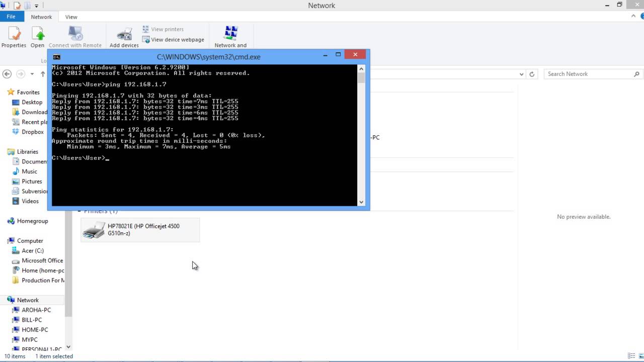This screenshot has width=644, height=362.
Task: Select MYPC under Network
Action: point(30,340)
